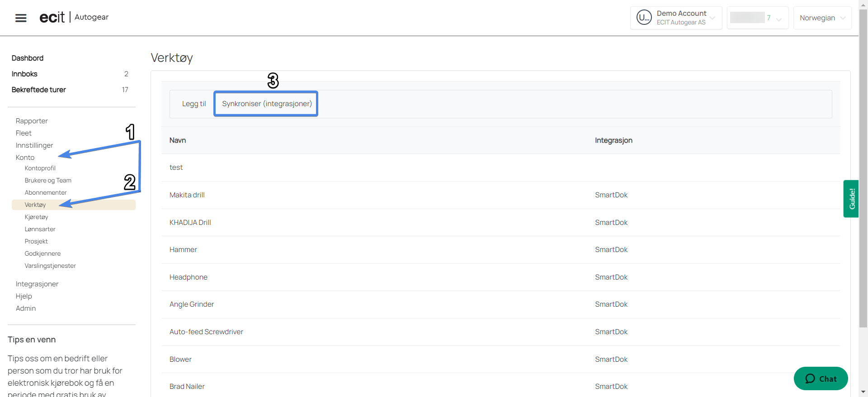Open the green Chat bubble
Viewport: 868px width, 397px height.
tap(821, 378)
